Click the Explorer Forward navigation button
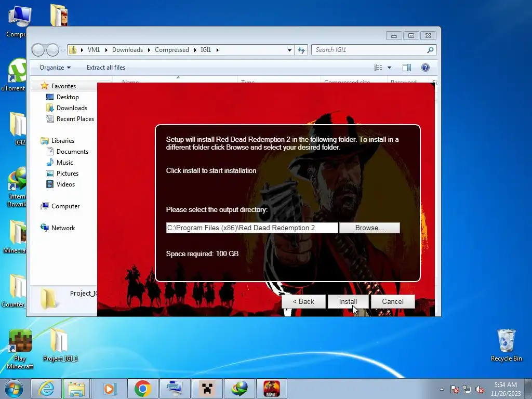Image resolution: width=532 pixels, height=399 pixels. pos(52,50)
